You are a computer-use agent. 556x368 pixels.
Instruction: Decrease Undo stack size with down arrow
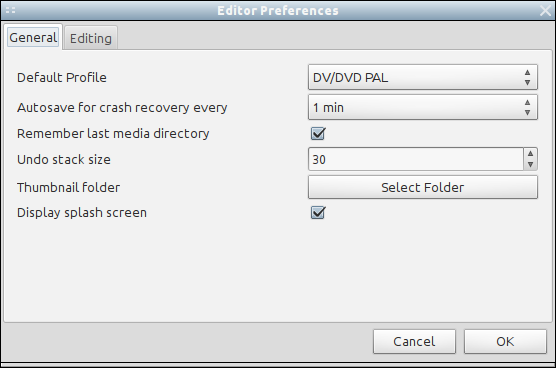530,165
